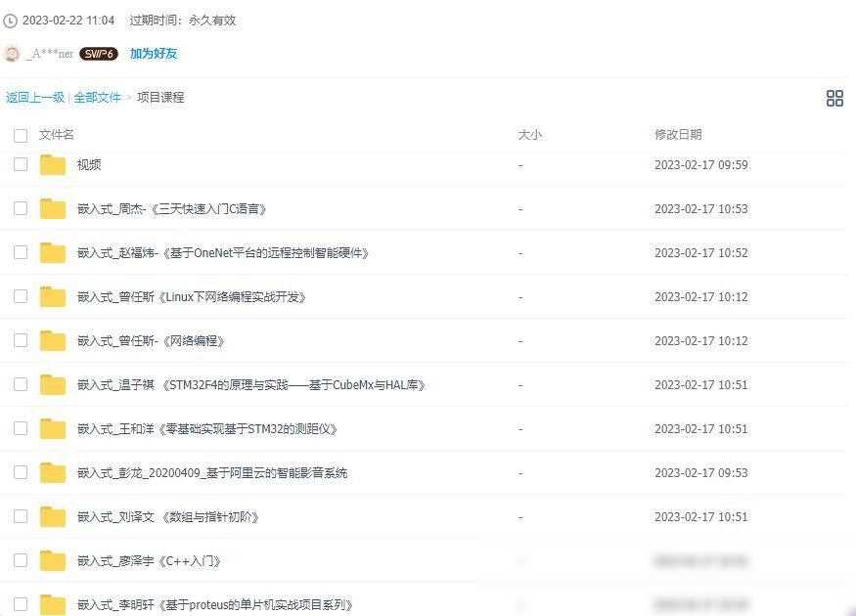Check the box for 李明轩 proteus folder
The height and width of the screenshot is (616, 856).
[x=21, y=604]
